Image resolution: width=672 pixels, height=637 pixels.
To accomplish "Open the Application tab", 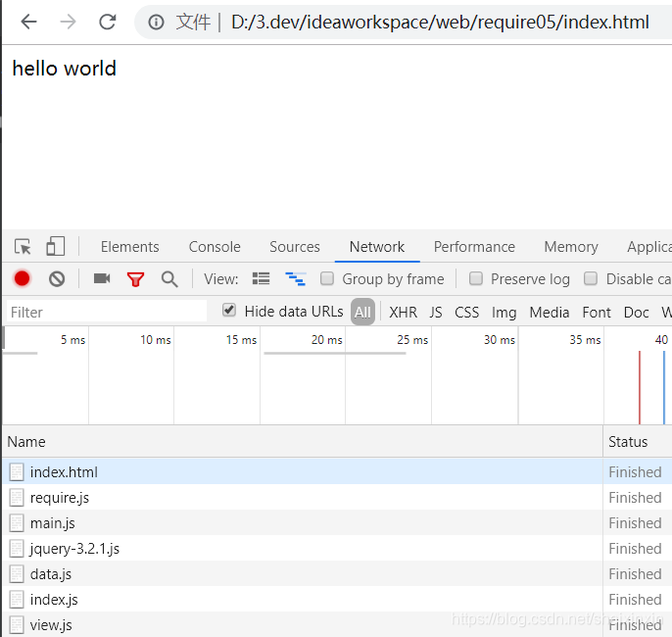I will pyautogui.click(x=649, y=247).
